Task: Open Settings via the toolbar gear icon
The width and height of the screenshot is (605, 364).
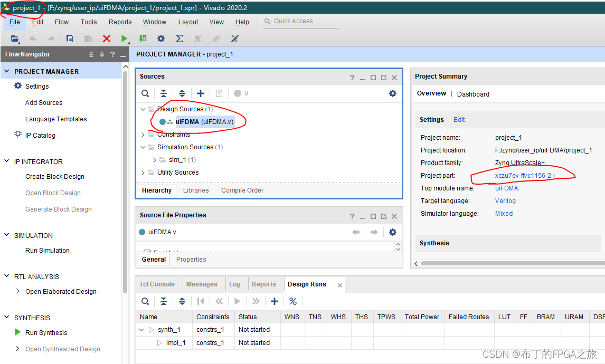Action: point(161,39)
